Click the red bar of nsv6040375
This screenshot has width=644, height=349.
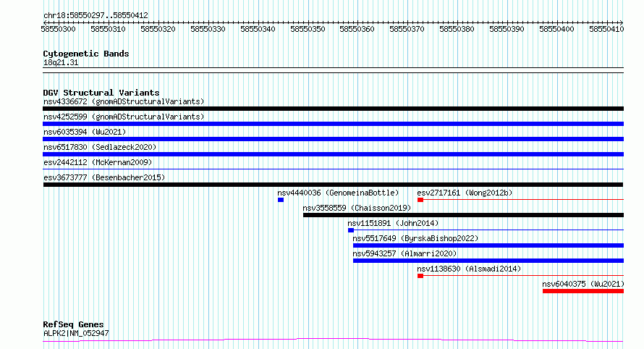583,291
